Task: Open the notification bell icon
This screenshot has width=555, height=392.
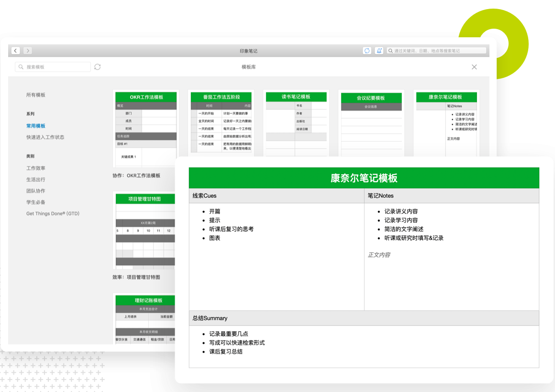Action: tap(379, 51)
